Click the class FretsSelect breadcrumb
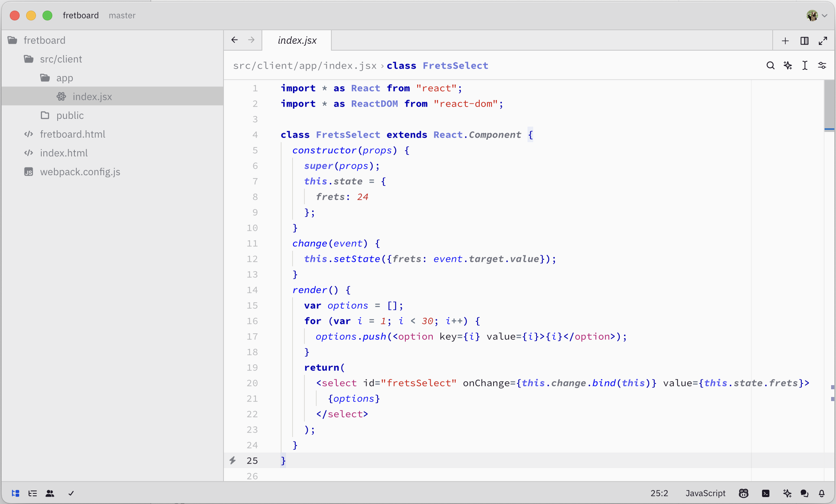The height and width of the screenshot is (504, 836). coord(437,66)
